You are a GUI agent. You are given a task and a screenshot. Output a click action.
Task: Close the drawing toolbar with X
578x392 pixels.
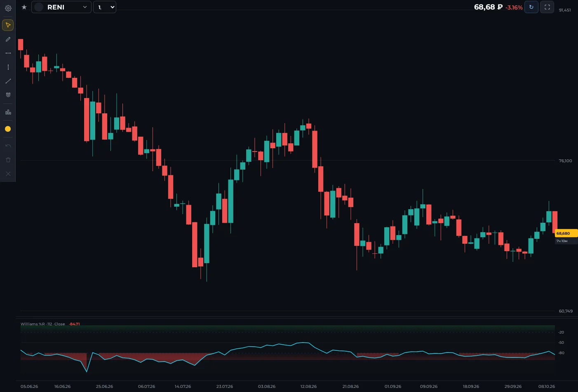click(x=8, y=174)
